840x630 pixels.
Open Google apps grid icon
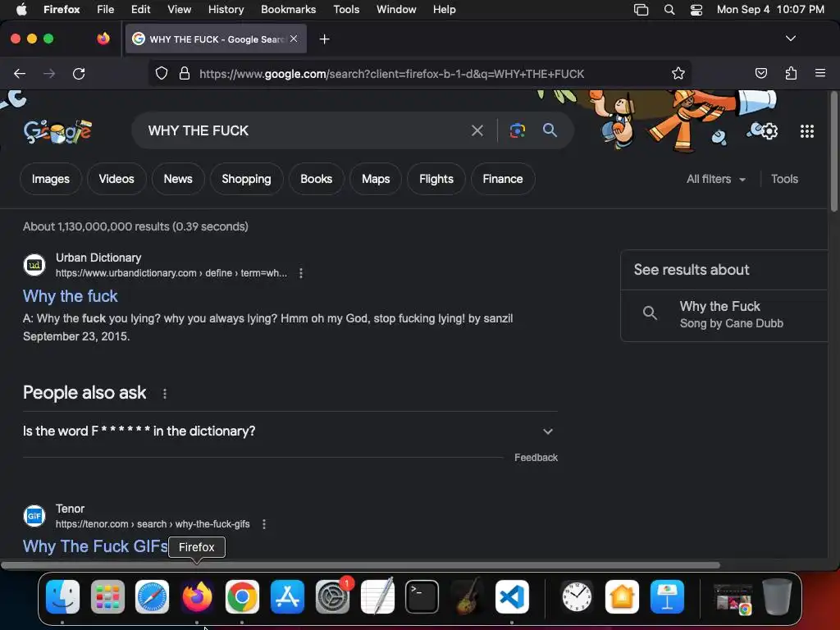[x=807, y=131]
